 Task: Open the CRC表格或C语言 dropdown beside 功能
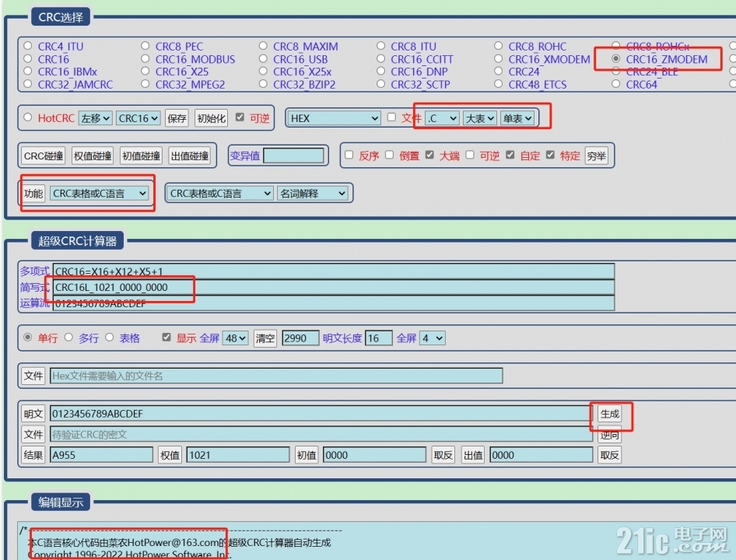coord(99,194)
